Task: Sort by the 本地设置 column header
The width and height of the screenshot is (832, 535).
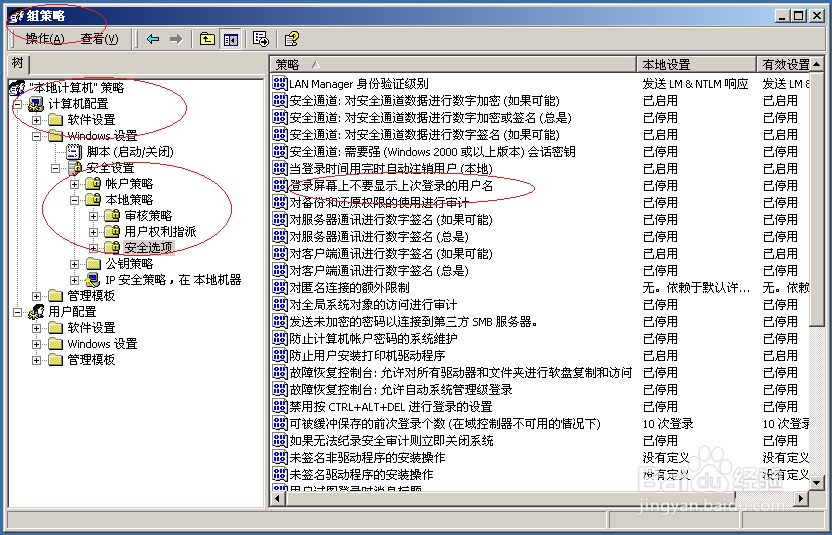Action: [x=696, y=64]
